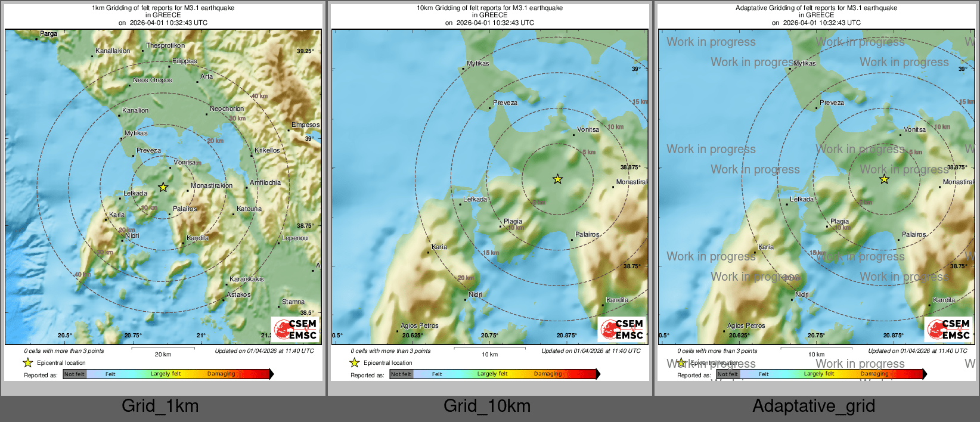Click the legend star icon under the Grid_1km map

pos(27,362)
